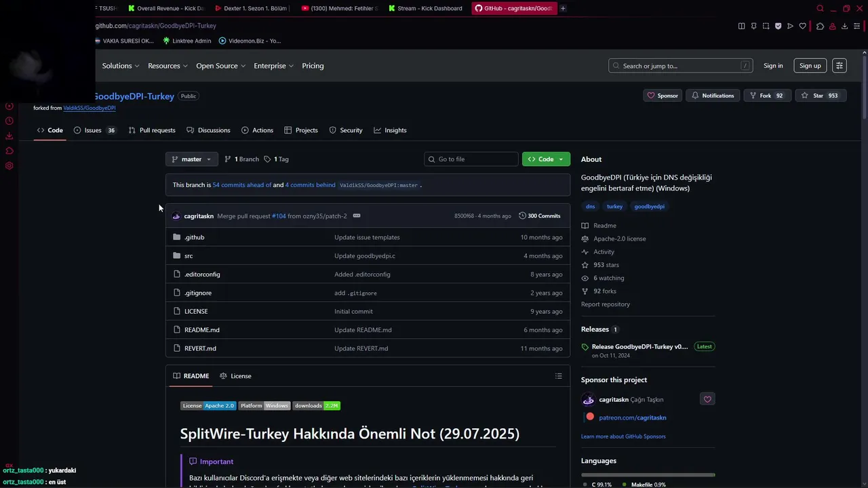Screen dimensions: 868x488
Task: Click the downloads 2.2M badge
Action: [x=317, y=405]
